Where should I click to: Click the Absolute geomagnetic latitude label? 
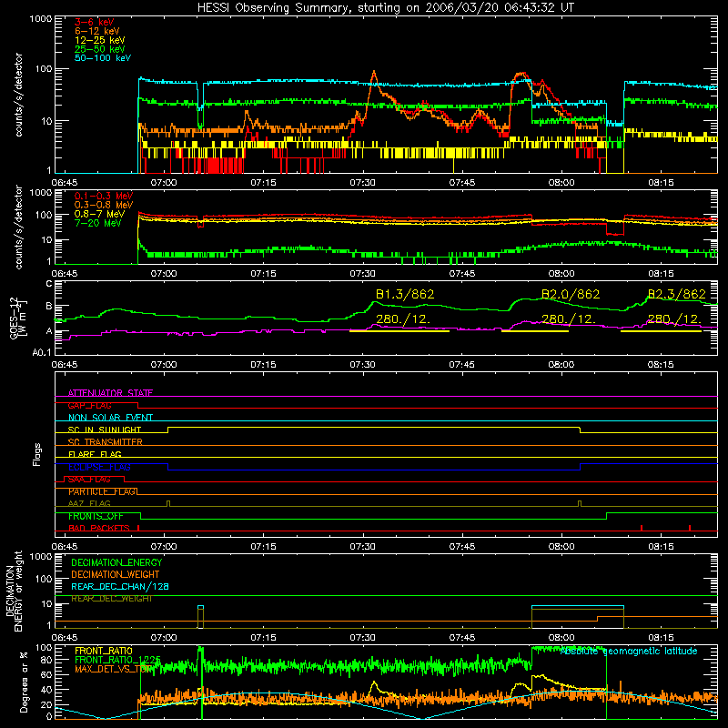(x=629, y=651)
